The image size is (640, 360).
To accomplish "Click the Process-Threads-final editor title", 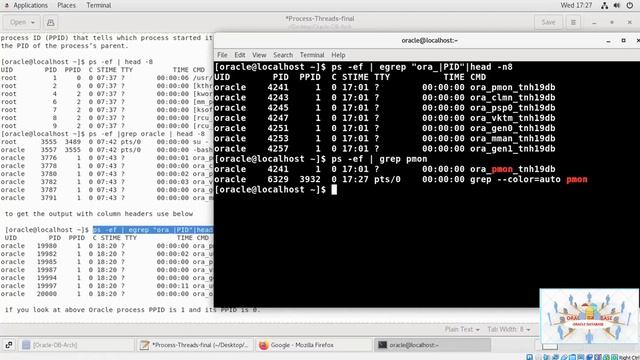I will [x=320, y=18].
